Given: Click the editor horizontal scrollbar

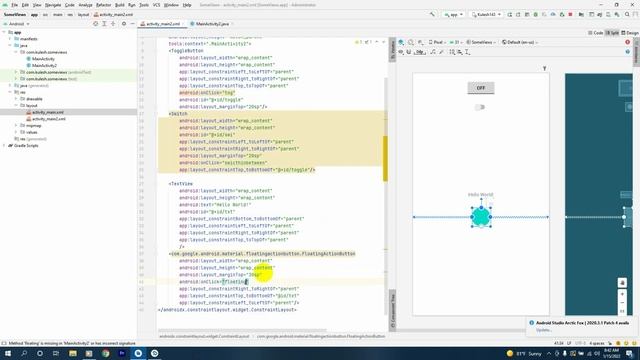Looking at the screenshot, I should [x=242, y=330].
